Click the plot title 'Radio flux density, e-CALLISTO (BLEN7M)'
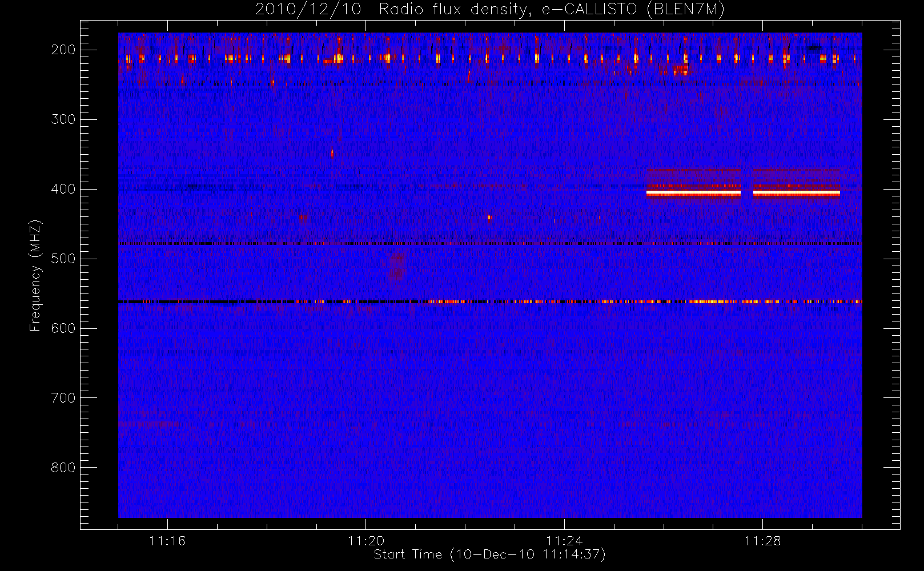The height and width of the screenshot is (571, 924). pos(552,10)
